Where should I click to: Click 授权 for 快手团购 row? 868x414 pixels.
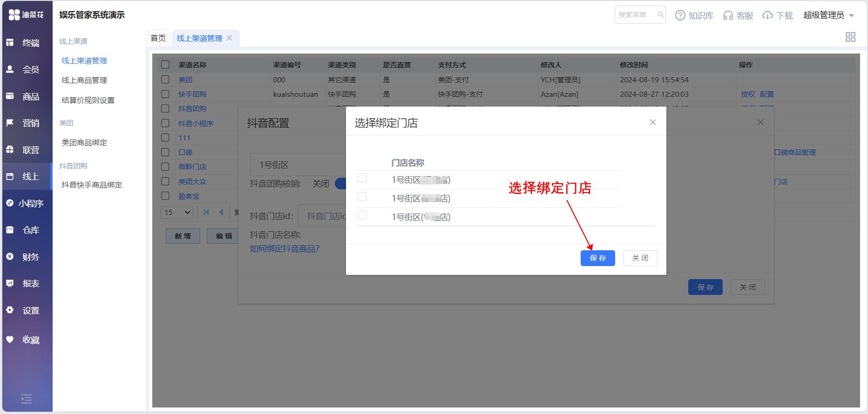coord(748,94)
